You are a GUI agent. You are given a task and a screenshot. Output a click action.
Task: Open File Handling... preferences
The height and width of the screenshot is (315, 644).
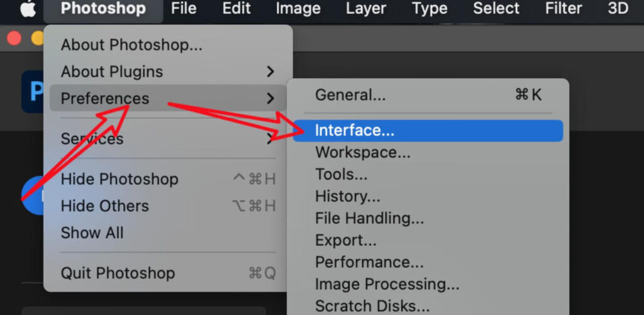pos(428,218)
